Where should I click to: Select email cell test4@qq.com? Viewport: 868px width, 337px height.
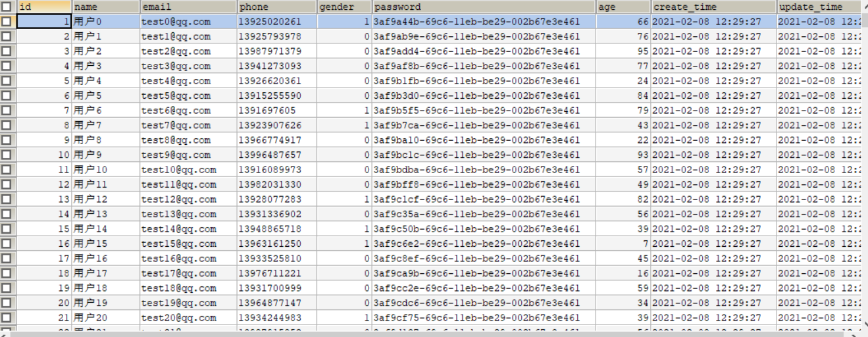coord(188,81)
